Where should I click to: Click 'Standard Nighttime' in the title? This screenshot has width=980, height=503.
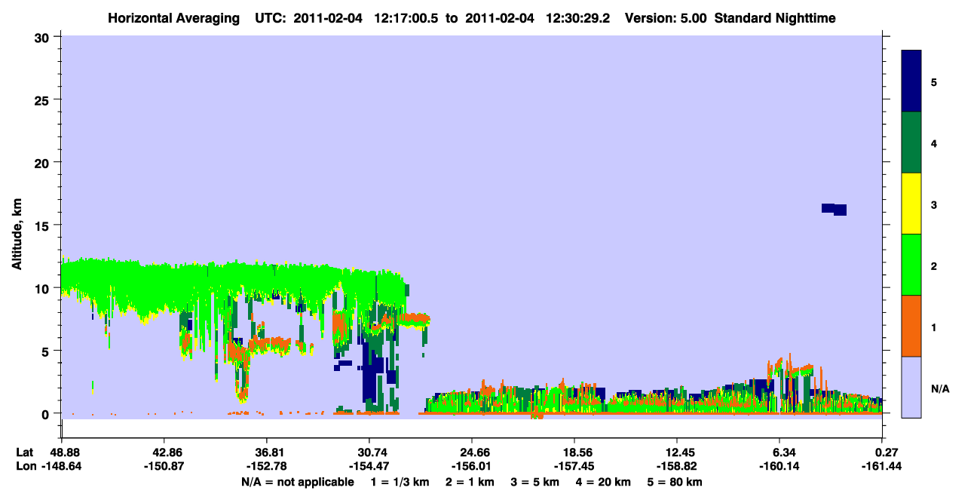(x=775, y=18)
